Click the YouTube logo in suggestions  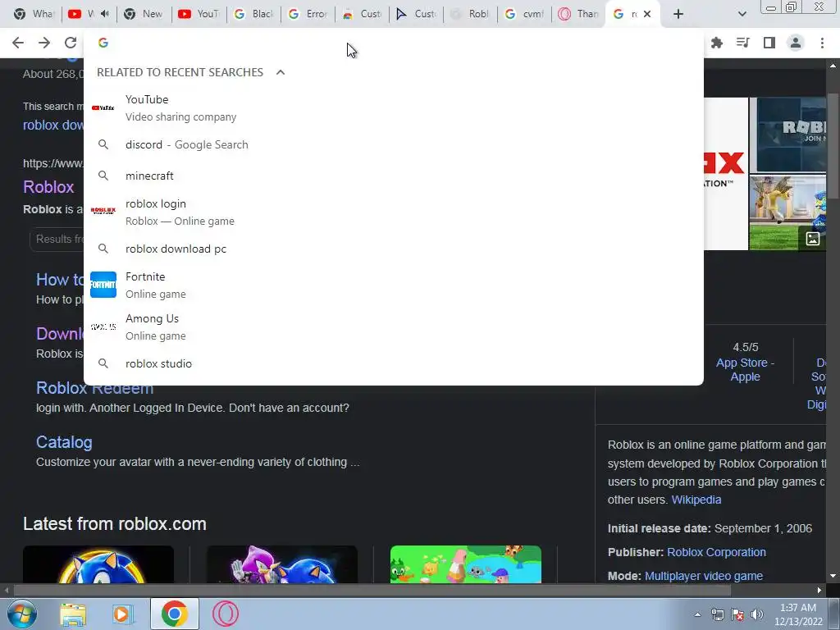(x=103, y=107)
